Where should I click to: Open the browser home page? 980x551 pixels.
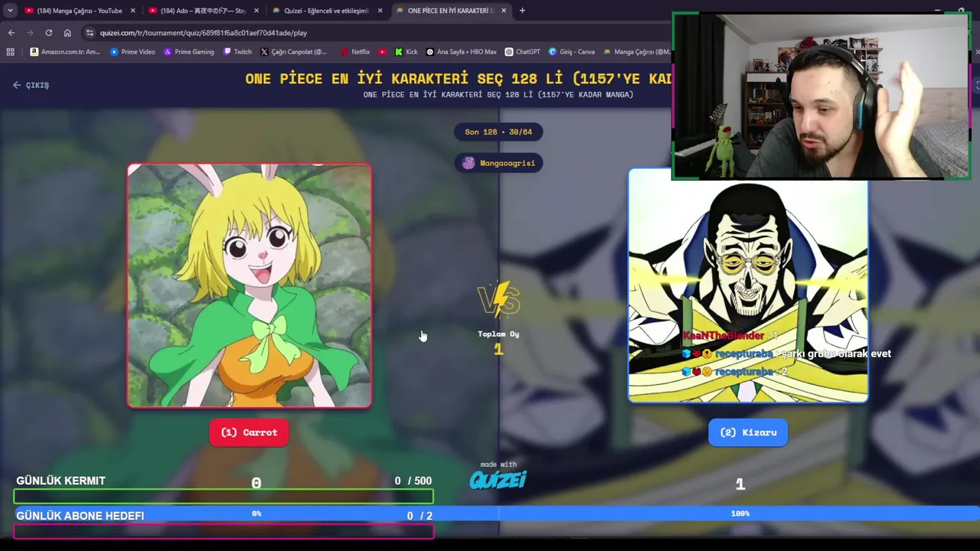(67, 33)
